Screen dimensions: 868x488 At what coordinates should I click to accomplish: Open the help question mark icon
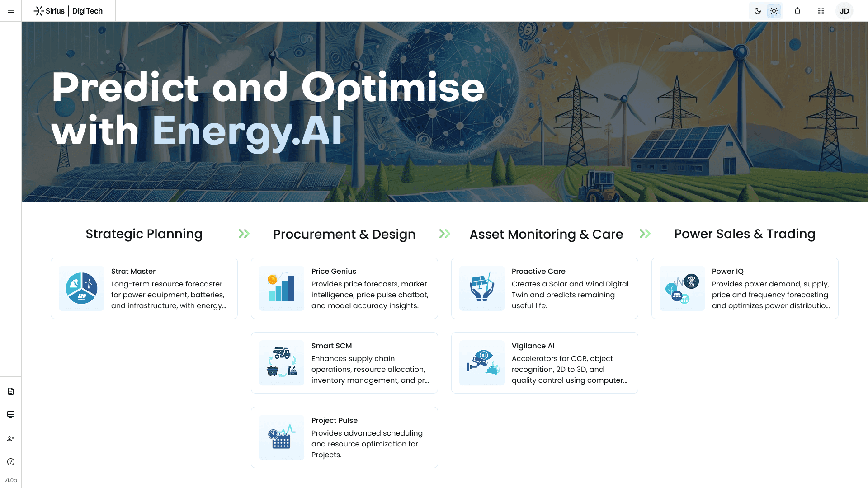click(x=11, y=462)
